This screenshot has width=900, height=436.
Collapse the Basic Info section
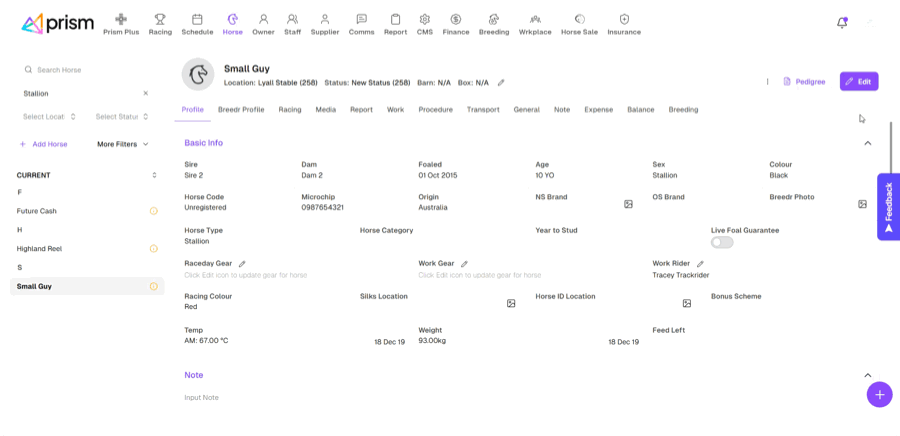pyautogui.click(x=867, y=143)
